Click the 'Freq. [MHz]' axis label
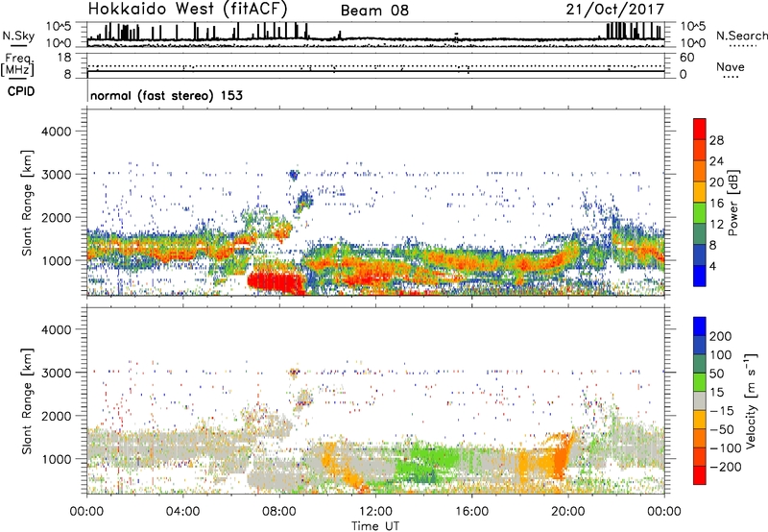This screenshot has width=768, height=532. click(x=17, y=65)
